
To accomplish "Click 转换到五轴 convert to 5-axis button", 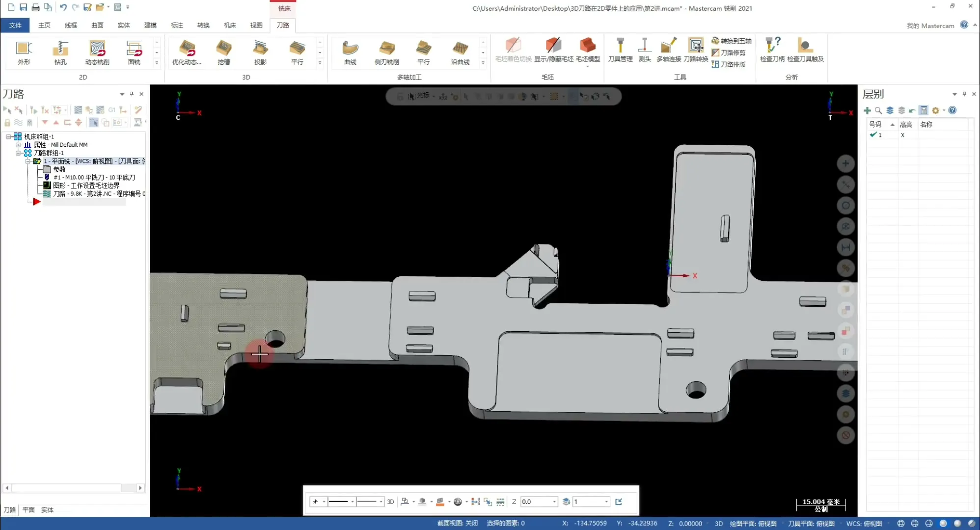I will 732,41.
